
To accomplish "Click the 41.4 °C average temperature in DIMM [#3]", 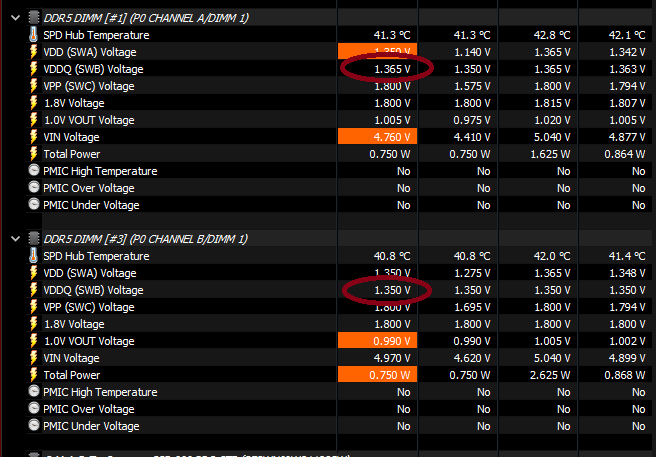I will [x=627, y=256].
